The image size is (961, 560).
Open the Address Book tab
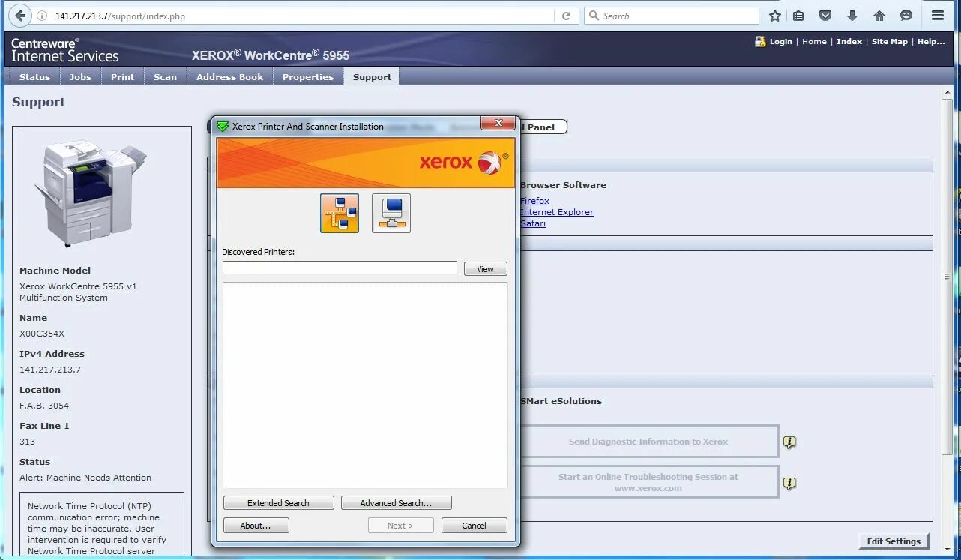point(229,76)
